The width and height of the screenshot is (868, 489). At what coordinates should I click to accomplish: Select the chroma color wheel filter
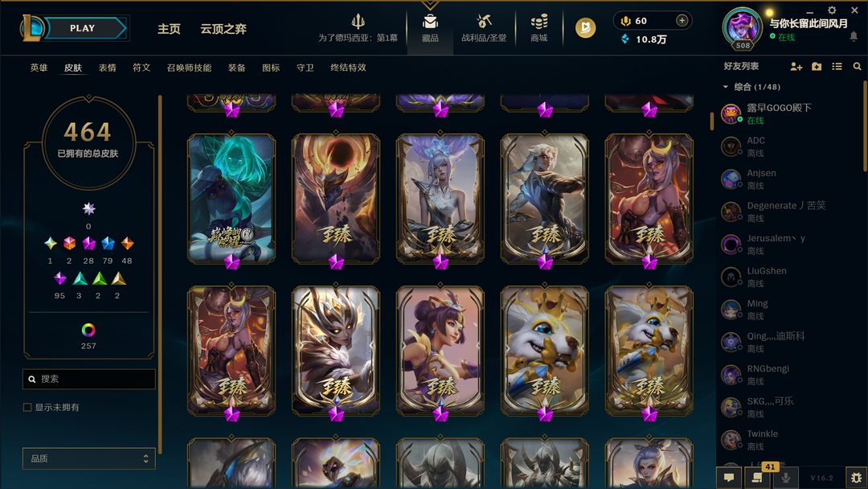point(88,330)
